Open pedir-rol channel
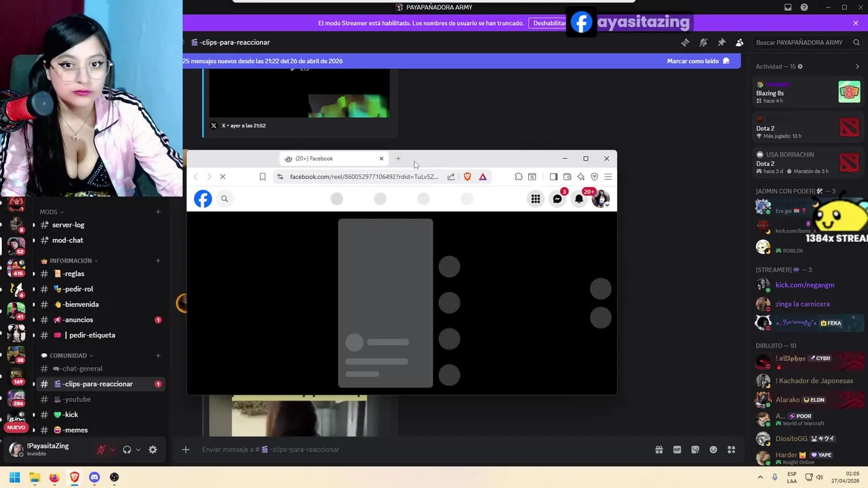This screenshot has width=868, height=488. coord(100,289)
